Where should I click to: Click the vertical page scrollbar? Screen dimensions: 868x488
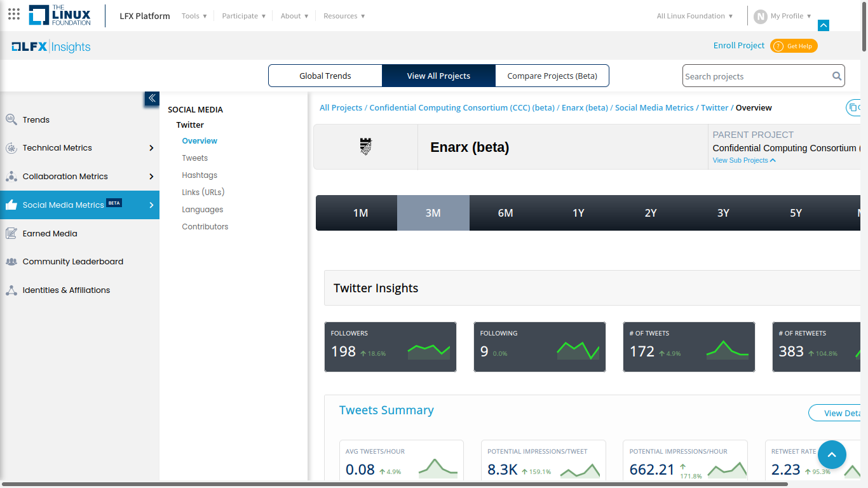click(x=864, y=27)
